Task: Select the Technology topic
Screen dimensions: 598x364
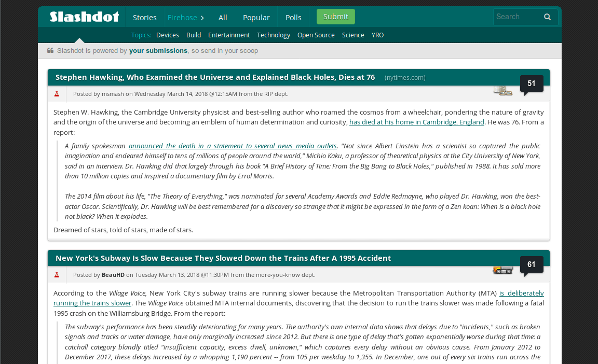Action: coord(274,35)
